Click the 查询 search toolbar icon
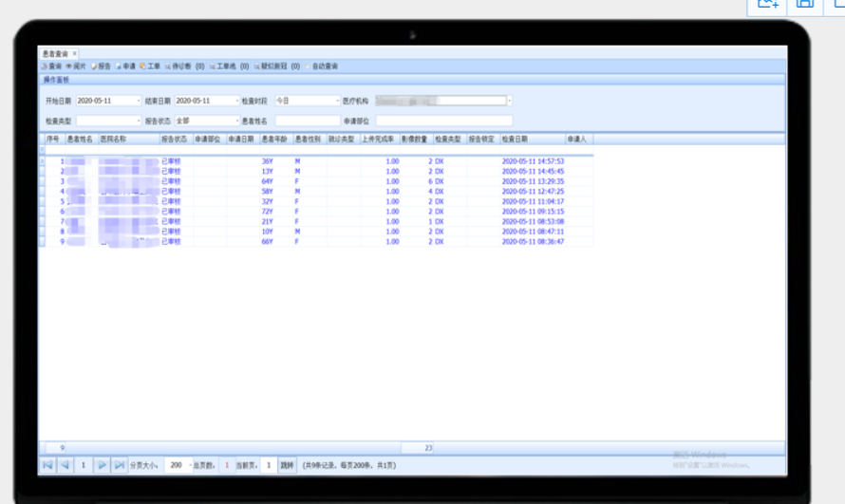This screenshot has height=504, width=845. (51, 66)
